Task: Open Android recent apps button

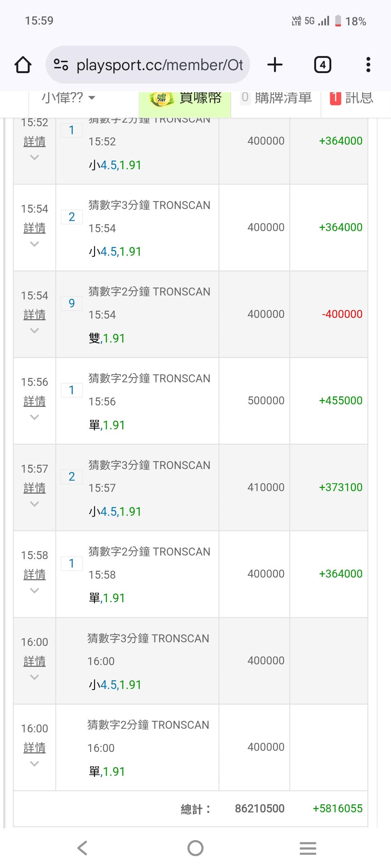Action: [x=308, y=848]
